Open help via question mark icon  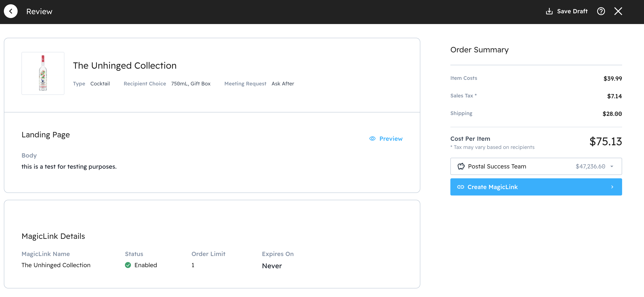click(601, 11)
